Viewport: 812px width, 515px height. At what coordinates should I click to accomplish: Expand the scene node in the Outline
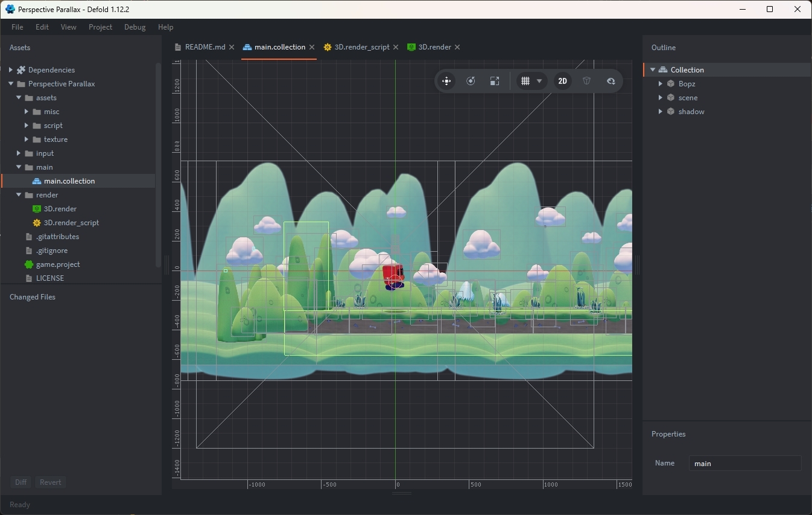[661, 97]
